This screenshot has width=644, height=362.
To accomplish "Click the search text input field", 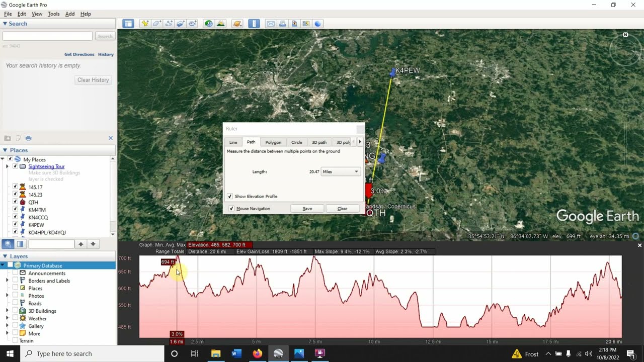I will (48, 36).
